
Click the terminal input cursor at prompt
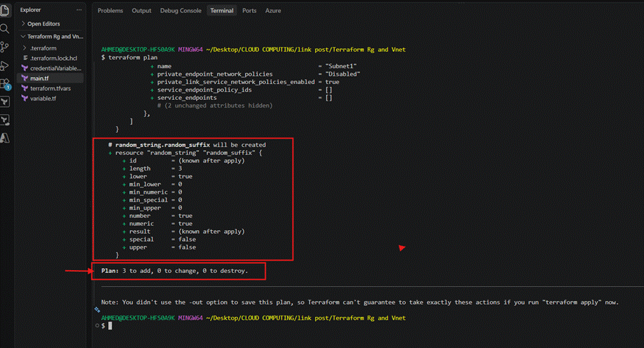pos(110,326)
